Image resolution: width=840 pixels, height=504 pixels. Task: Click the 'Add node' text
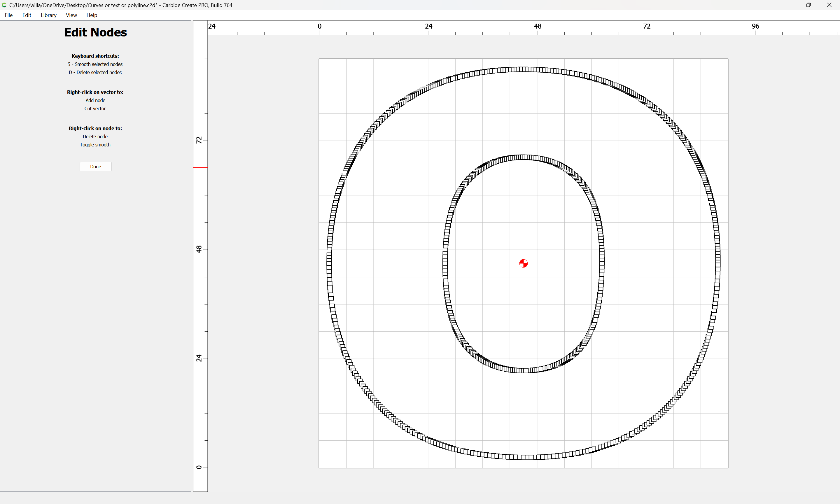tap(95, 100)
